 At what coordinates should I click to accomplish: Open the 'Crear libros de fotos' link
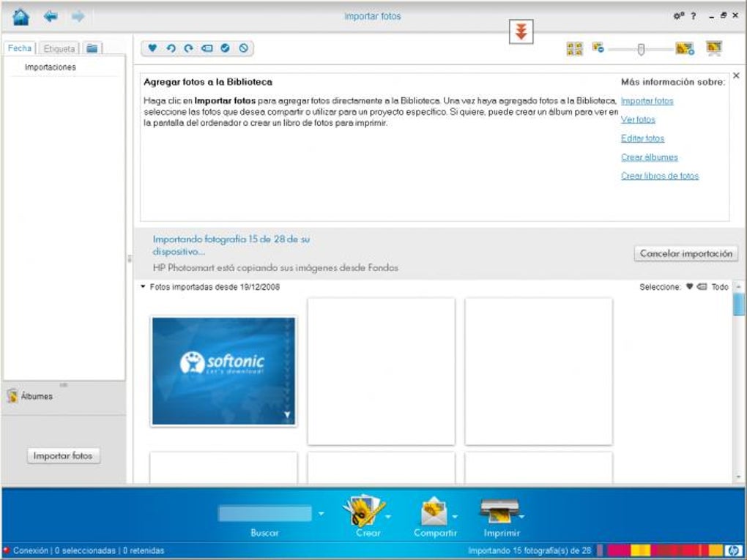[660, 176]
